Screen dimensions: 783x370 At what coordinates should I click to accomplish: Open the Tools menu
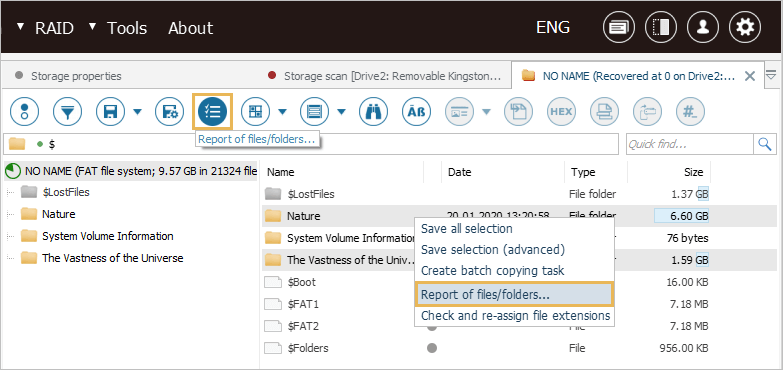[x=127, y=28]
